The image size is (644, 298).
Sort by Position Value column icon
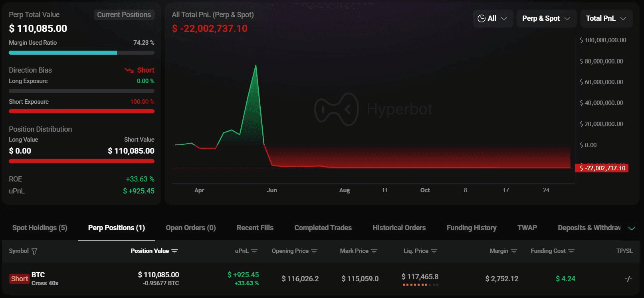(x=174, y=251)
